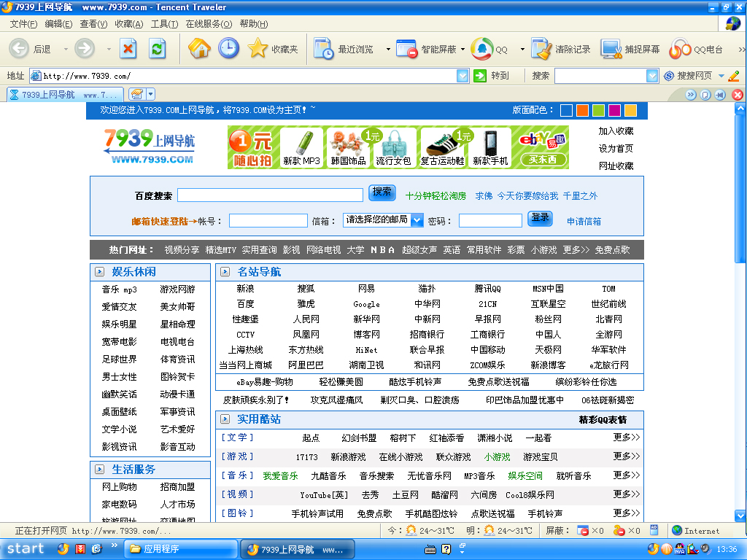Click the Home page icon in toolbar
The image size is (747, 560).
tap(199, 49)
